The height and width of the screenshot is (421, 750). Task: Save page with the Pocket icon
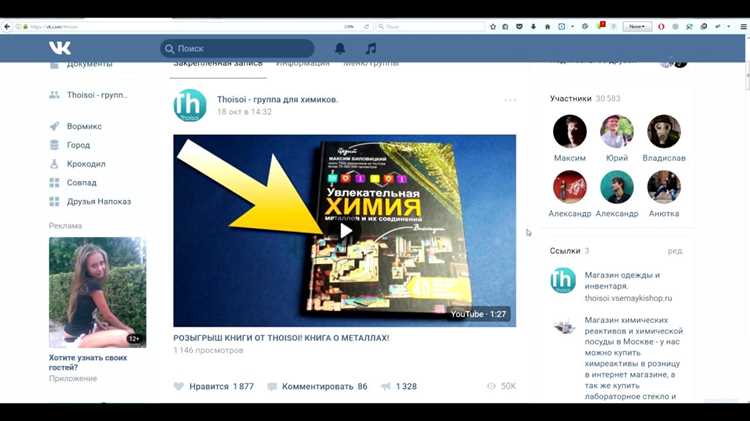pyautogui.click(x=519, y=27)
